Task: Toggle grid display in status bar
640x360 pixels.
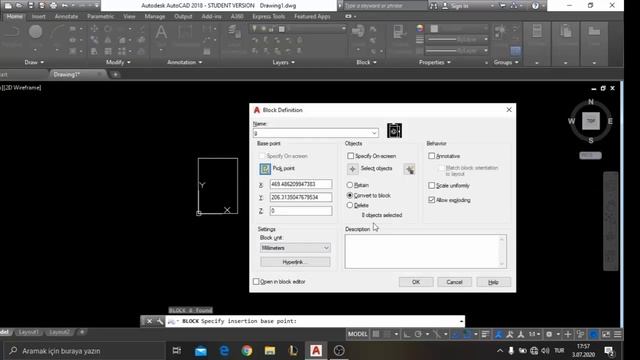Action: click(376, 334)
